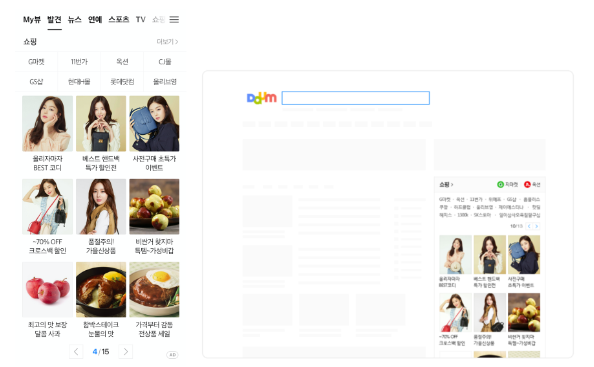This screenshot has width=594, height=367.
Task: Click the AD badge icon under mobile shopping grid
Action: (172, 355)
